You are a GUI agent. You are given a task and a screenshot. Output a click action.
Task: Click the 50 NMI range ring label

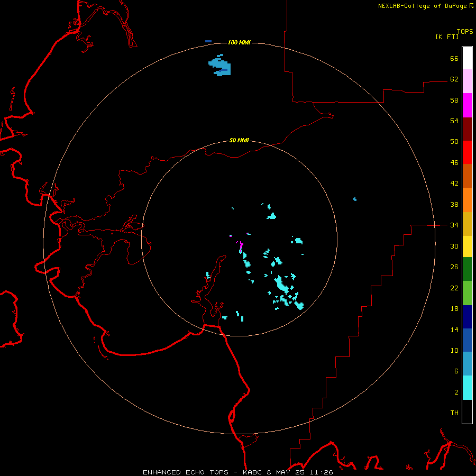(239, 140)
